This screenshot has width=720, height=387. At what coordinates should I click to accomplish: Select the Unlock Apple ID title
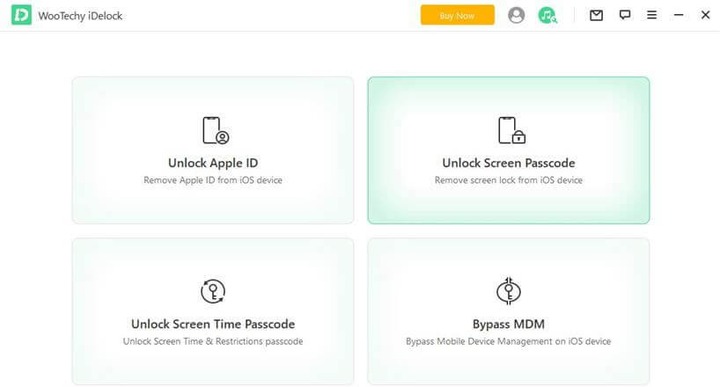tap(213, 163)
